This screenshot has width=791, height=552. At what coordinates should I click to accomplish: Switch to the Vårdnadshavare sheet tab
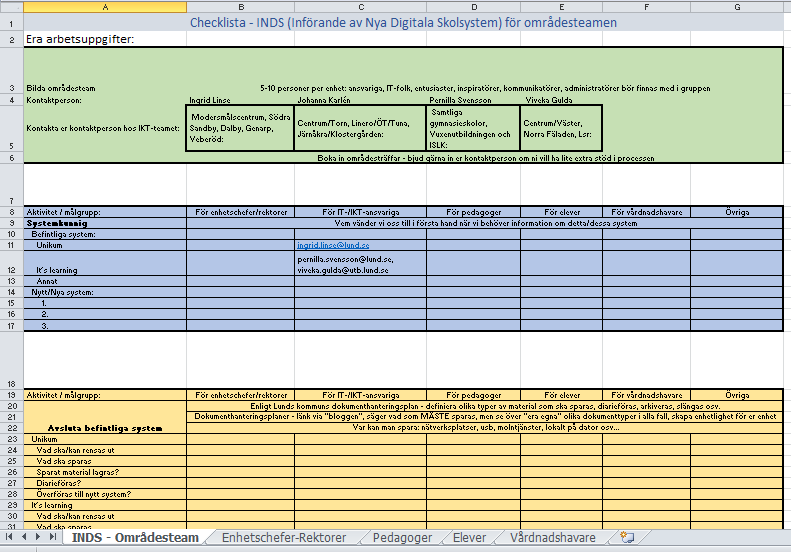[552, 537]
